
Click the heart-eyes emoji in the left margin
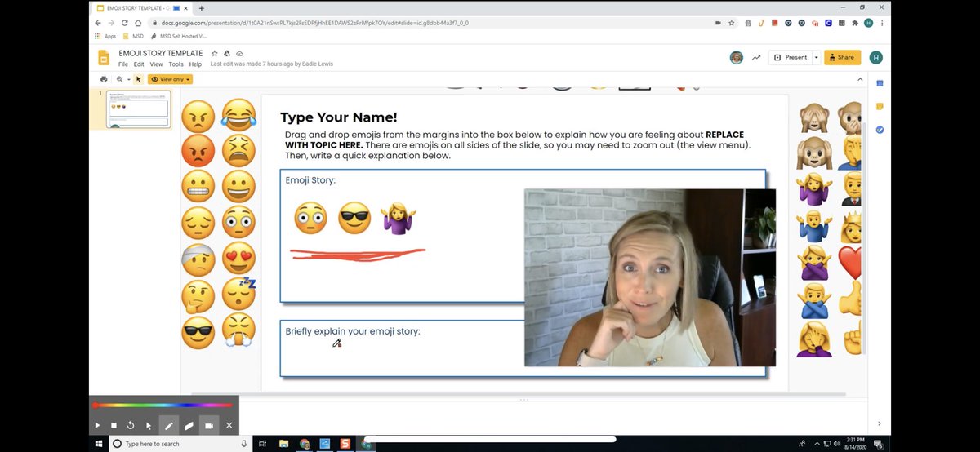pos(238,258)
